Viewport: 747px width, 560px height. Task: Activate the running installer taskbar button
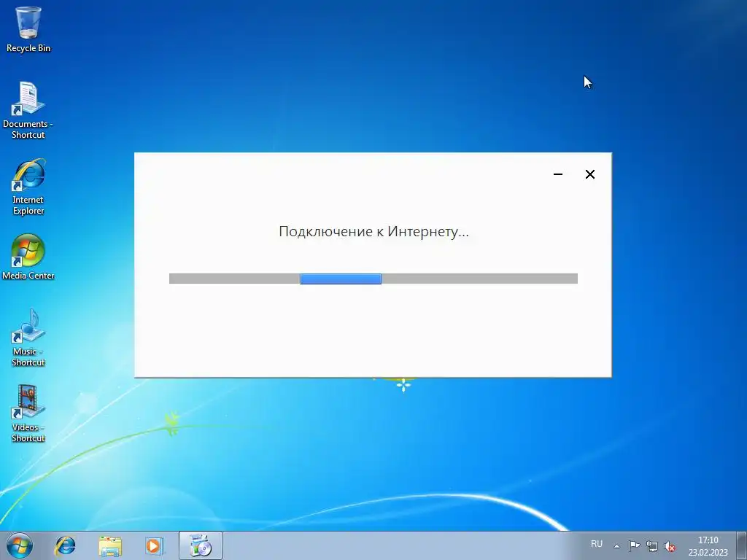point(201,545)
